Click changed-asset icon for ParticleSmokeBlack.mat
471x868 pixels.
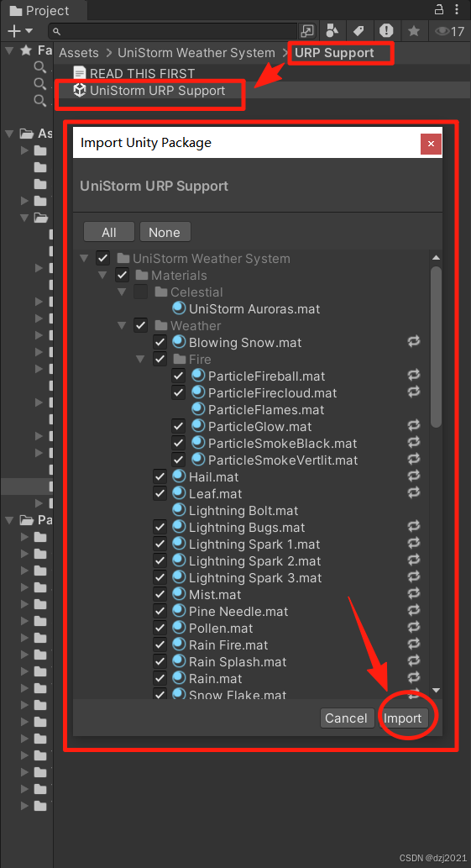[414, 442]
